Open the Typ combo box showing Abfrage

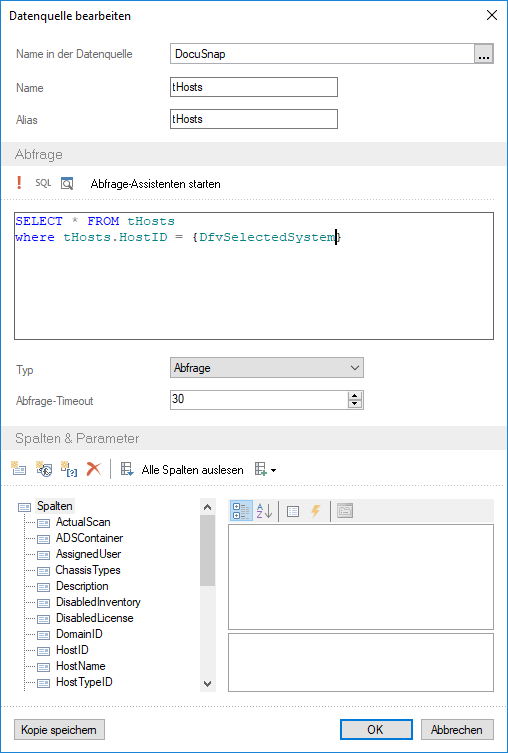point(266,368)
